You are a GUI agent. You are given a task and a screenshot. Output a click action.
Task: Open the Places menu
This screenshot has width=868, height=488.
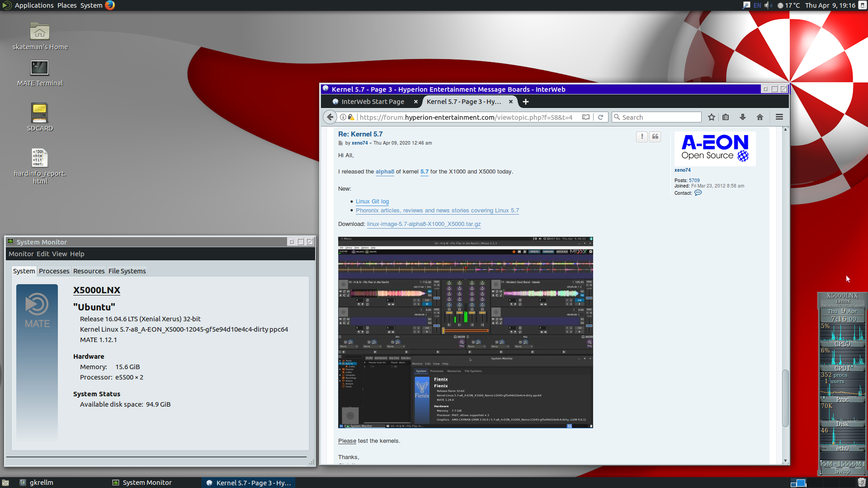67,5
